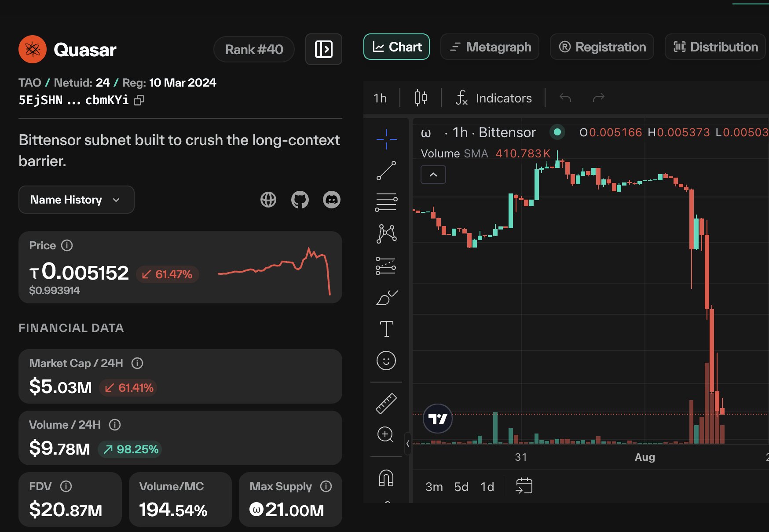Redo the last chart action
Screen dimensions: 769x532
tap(599, 98)
